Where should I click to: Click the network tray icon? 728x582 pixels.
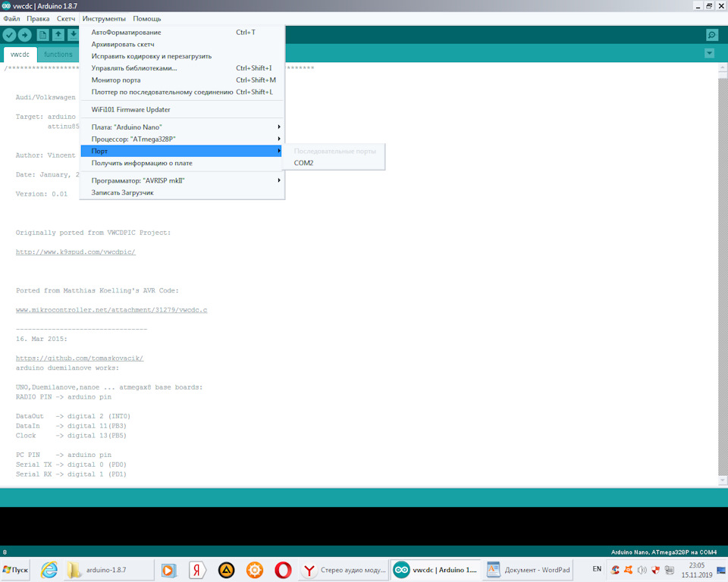(669, 570)
